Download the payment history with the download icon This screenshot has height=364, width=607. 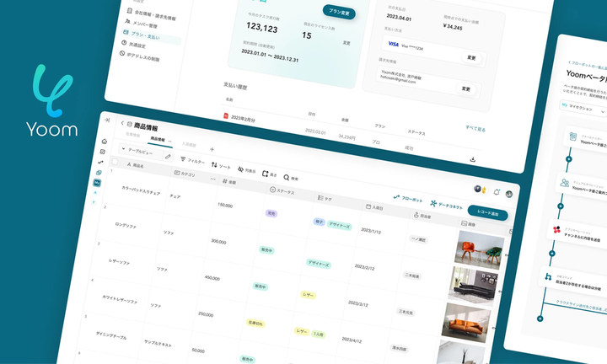pyautogui.click(x=472, y=159)
